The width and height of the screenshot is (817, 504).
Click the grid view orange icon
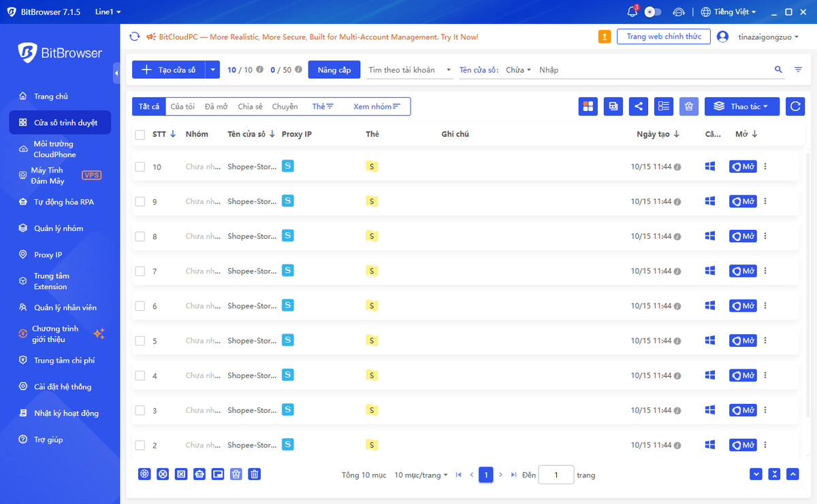(x=588, y=106)
